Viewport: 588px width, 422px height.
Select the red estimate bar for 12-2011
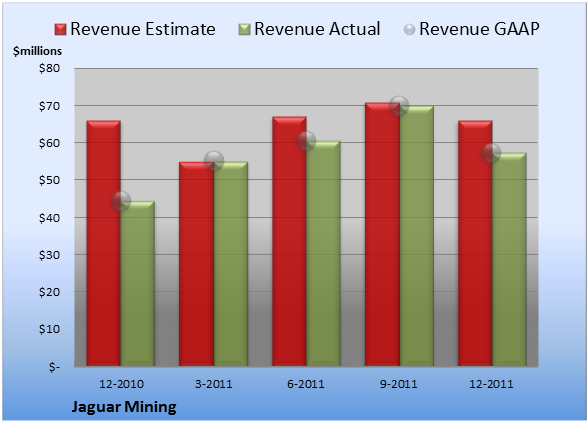[475, 243]
